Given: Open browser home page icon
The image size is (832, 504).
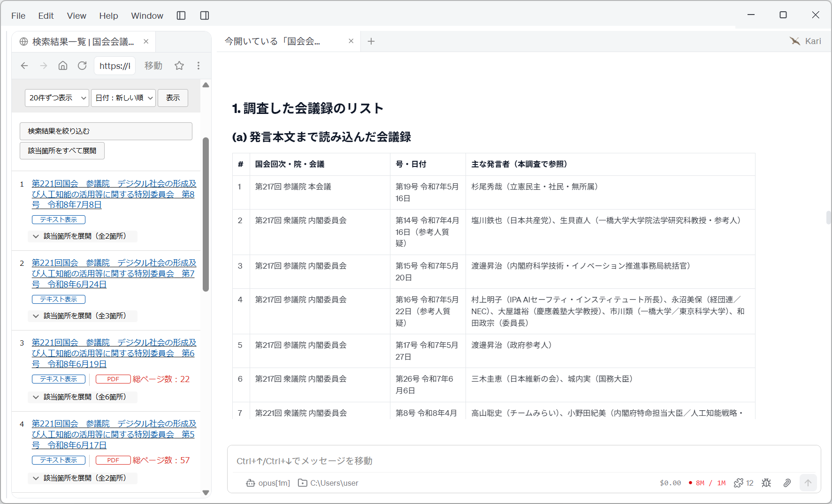Looking at the screenshot, I should coord(63,66).
